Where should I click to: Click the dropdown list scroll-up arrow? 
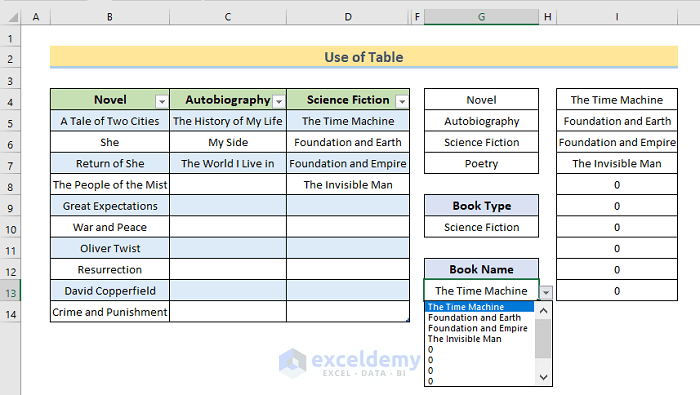point(543,311)
